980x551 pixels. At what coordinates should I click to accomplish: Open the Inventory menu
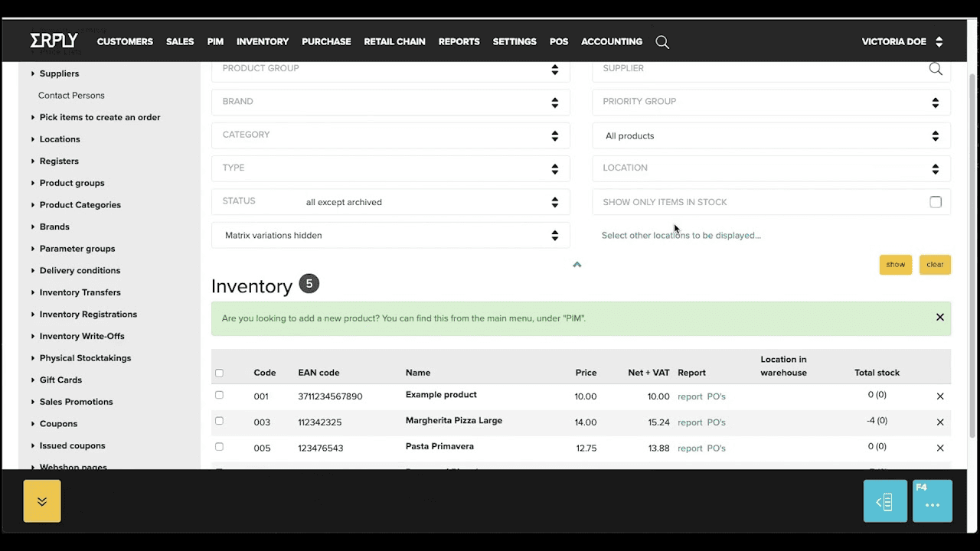coord(263,42)
